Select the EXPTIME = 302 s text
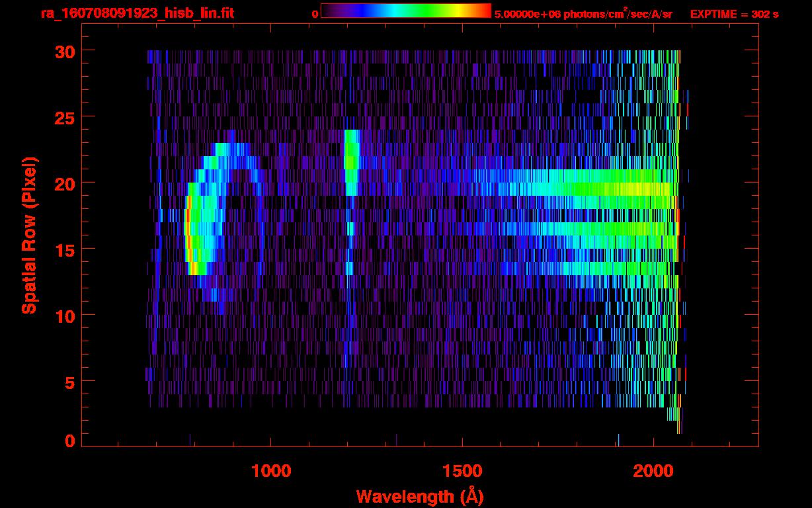 click(x=734, y=14)
